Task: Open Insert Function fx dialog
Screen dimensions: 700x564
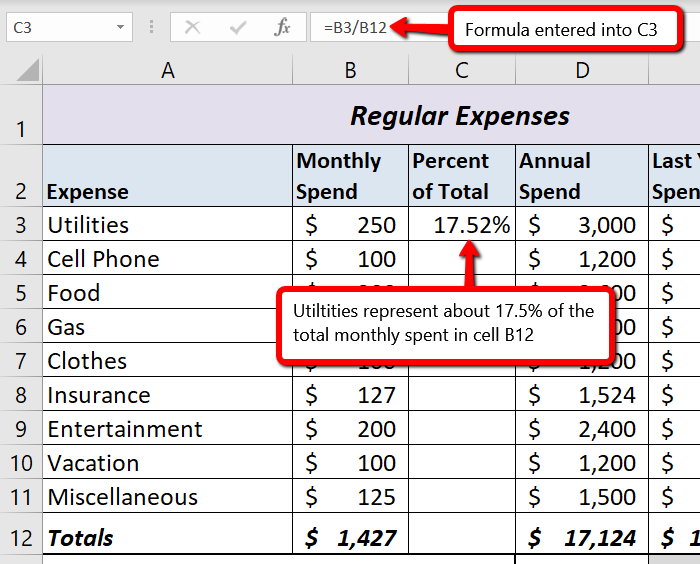Action: tap(283, 28)
